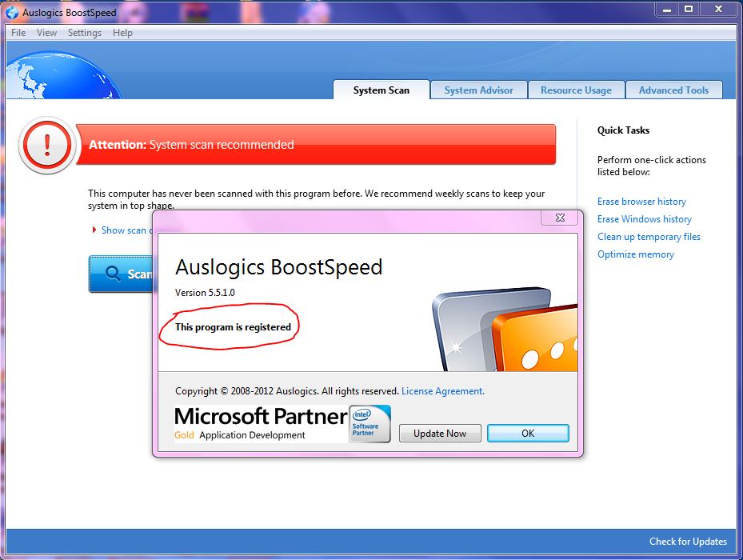
Task: Close the About dialog with X
Action: point(560,218)
